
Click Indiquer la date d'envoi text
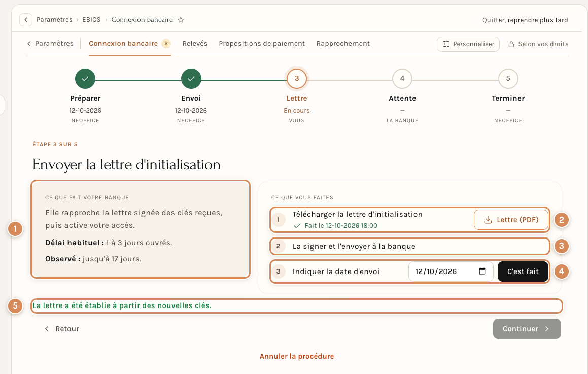tap(336, 271)
